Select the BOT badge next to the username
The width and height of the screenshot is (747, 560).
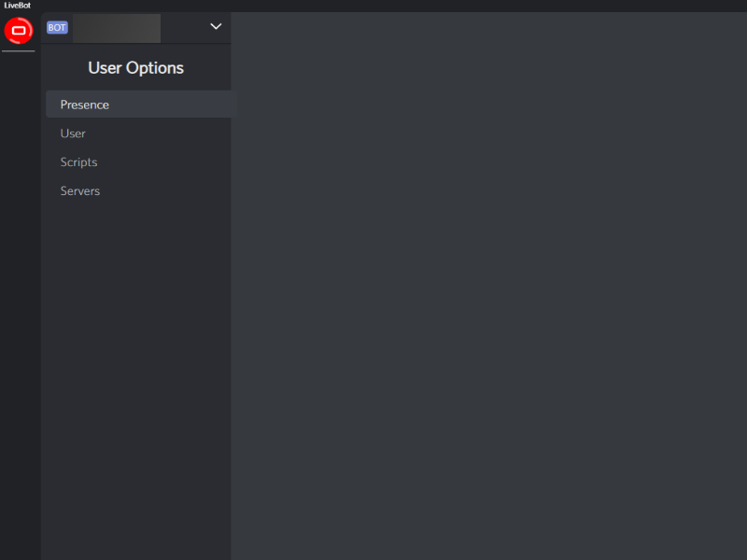[56, 27]
